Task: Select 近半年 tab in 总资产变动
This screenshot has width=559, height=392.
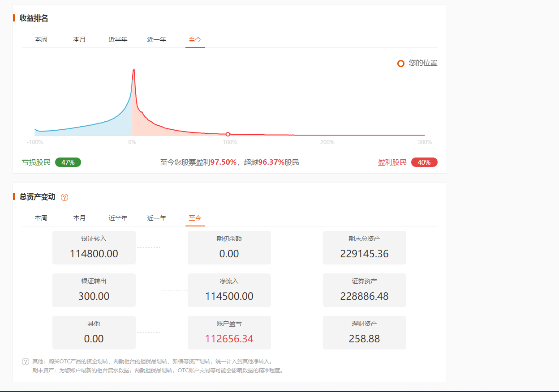Action: click(x=118, y=218)
